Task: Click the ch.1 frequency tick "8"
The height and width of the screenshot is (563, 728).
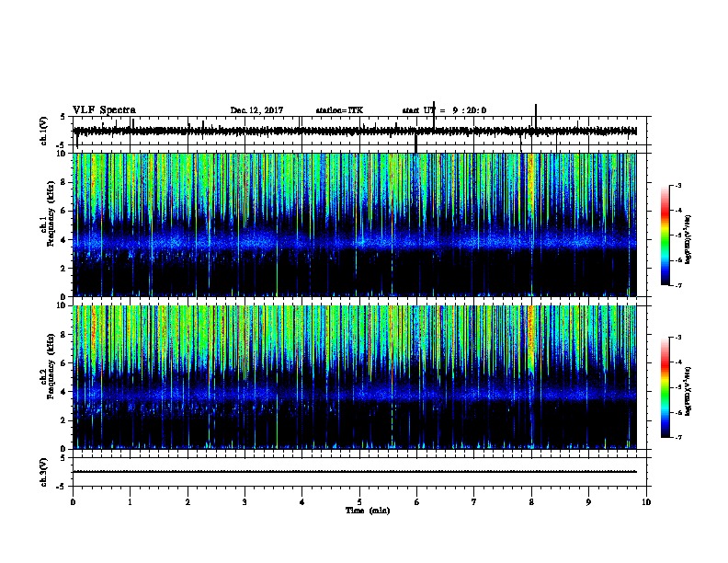Action: 64,182
